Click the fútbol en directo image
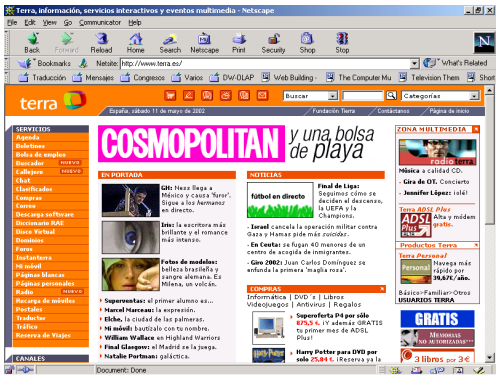Viewport: 501px width, 380px height. click(x=280, y=200)
